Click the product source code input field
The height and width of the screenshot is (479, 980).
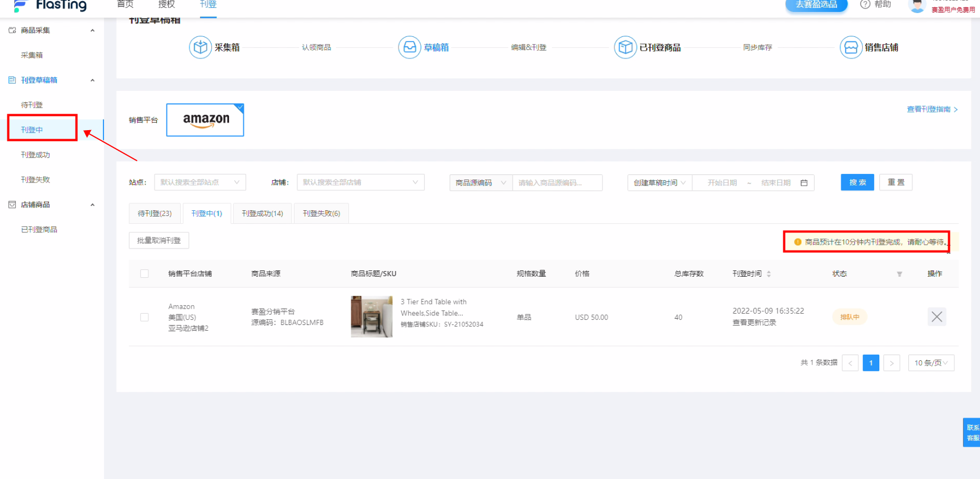point(557,183)
